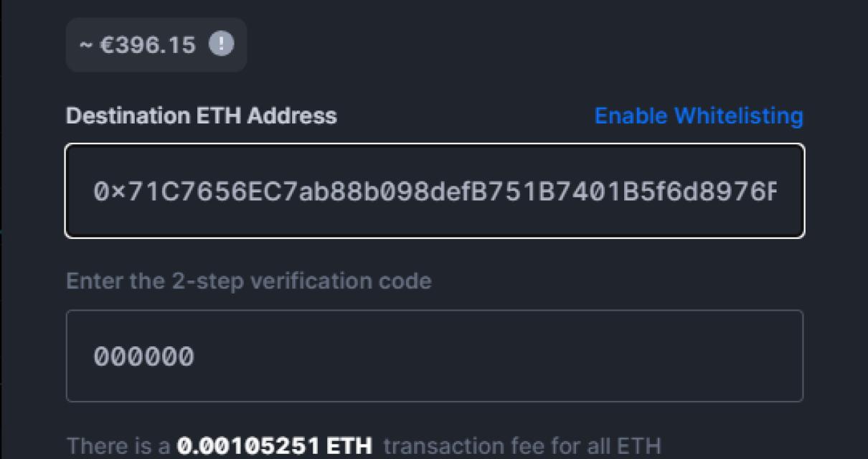Focus the 2-step verification code field
Screen dimensions: 868x459
coord(434,355)
